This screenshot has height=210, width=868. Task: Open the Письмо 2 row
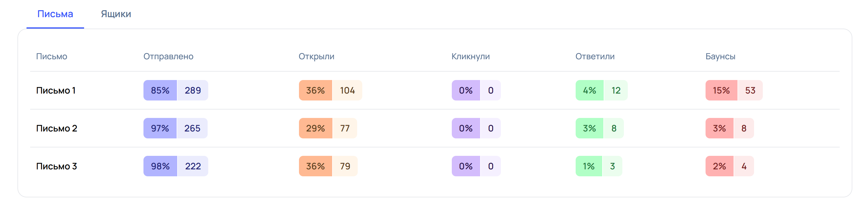[x=435, y=128]
